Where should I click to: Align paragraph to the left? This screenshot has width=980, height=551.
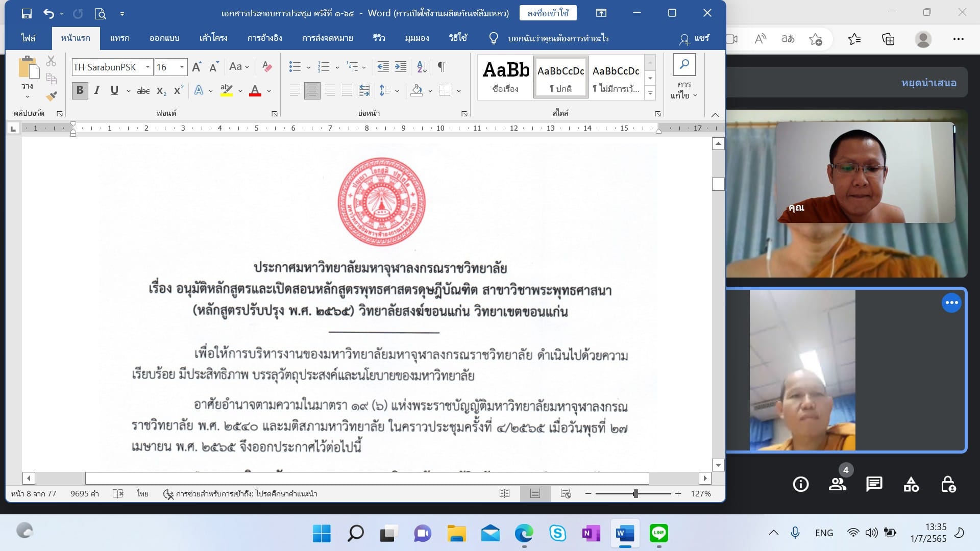(x=295, y=90)
